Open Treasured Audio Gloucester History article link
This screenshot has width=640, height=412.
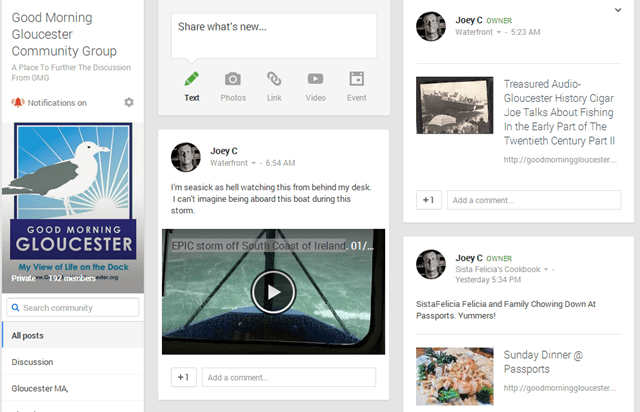(558, 112)
